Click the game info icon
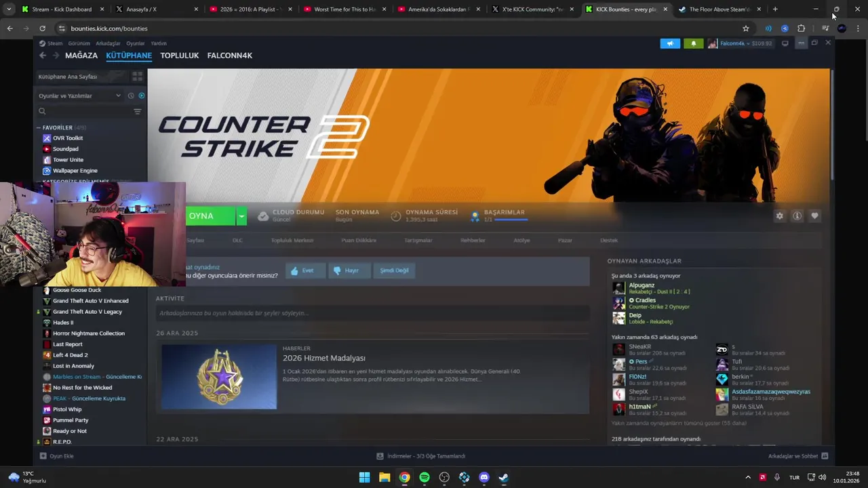The width and height of the screenshot is (868, 488). pyautogui.click(x=797, y=216)
